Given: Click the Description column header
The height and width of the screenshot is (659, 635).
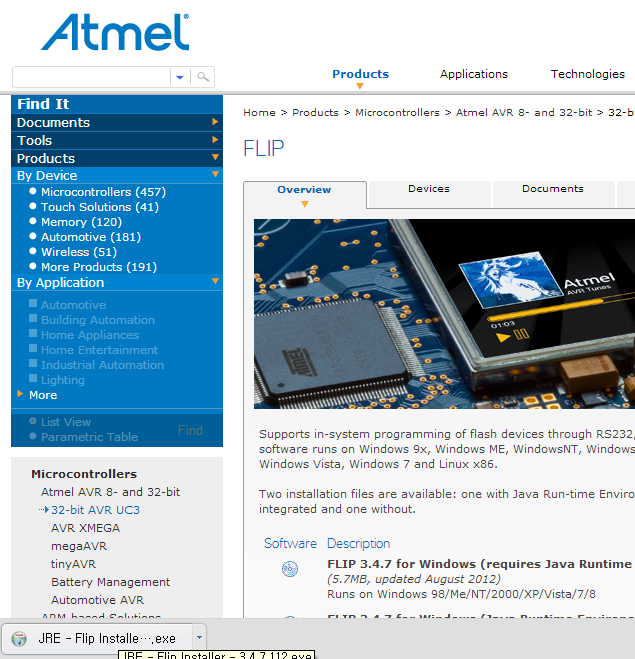Looking at the screenshot, I should 358,543.
